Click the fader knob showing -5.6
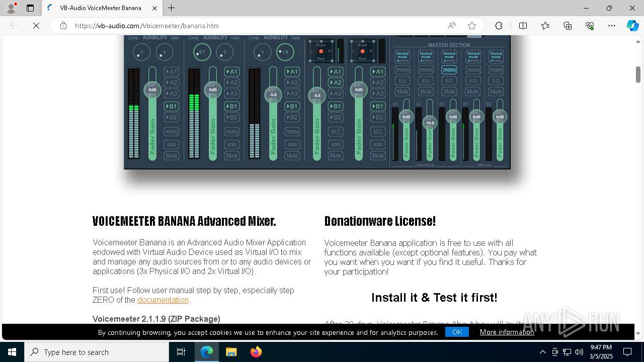The width and height of the screenshot is (644, 362). point(316,95)
